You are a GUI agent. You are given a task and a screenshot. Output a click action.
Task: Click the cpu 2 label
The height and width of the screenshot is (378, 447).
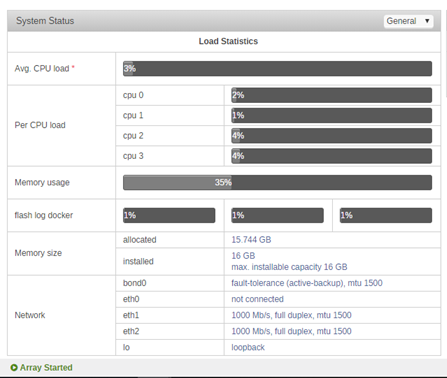133,136
